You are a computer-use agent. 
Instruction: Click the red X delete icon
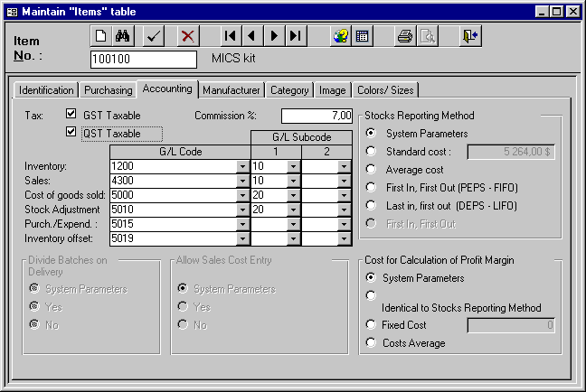pos(187,36)
